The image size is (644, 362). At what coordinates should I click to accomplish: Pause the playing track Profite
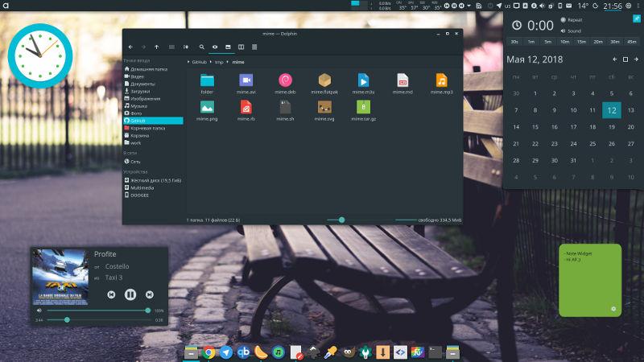(130, 294)
